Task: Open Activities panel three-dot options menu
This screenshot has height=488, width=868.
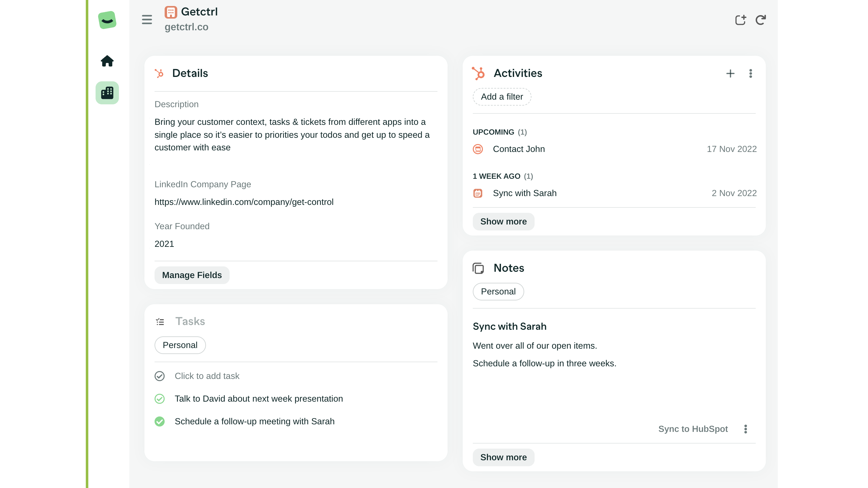Action: click(x=751, y=73)
